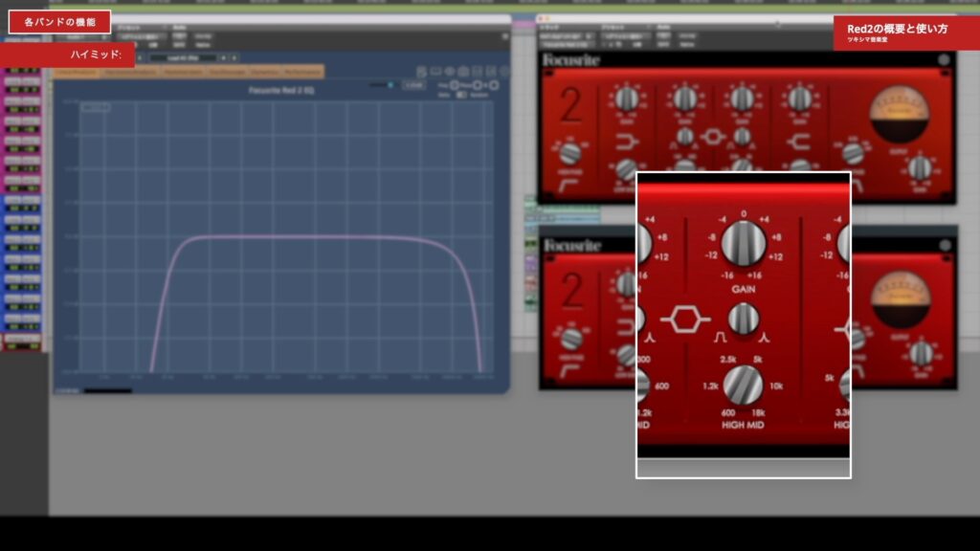Open the track selector dropdown in Red 2 header
This screenshot has height=551, width=980.
(565, 35)
